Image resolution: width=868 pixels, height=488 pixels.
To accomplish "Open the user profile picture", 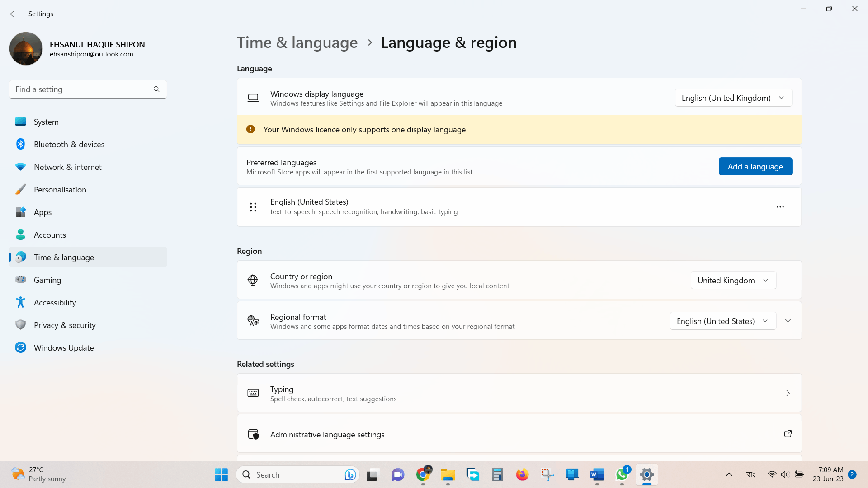I will coord(26,48).
